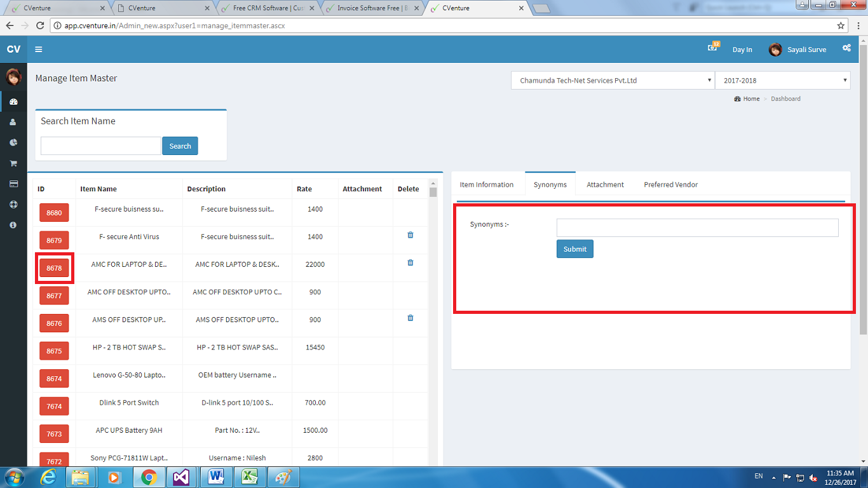Select item ID 8680 button
Image resolution: width=868 pixels, height=488 pixels.
[54, 213]
